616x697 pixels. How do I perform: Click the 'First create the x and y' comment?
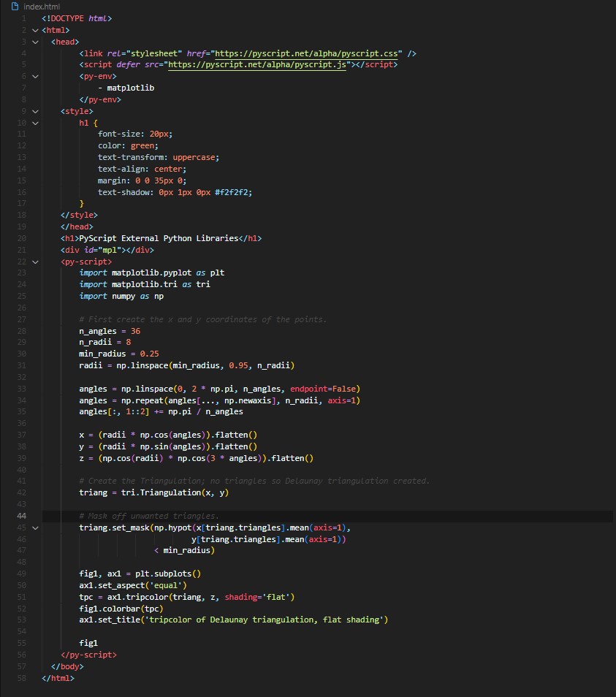tap(202, 319)
